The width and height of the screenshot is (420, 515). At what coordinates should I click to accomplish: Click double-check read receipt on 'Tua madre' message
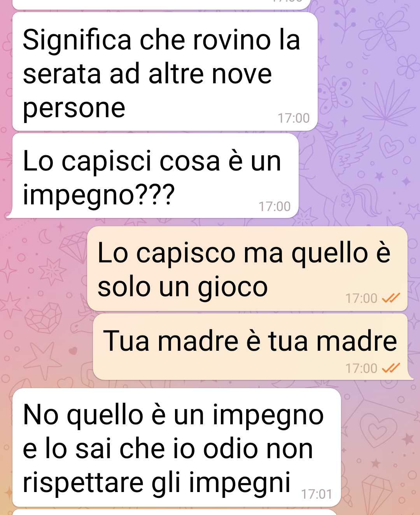[391, 368]
